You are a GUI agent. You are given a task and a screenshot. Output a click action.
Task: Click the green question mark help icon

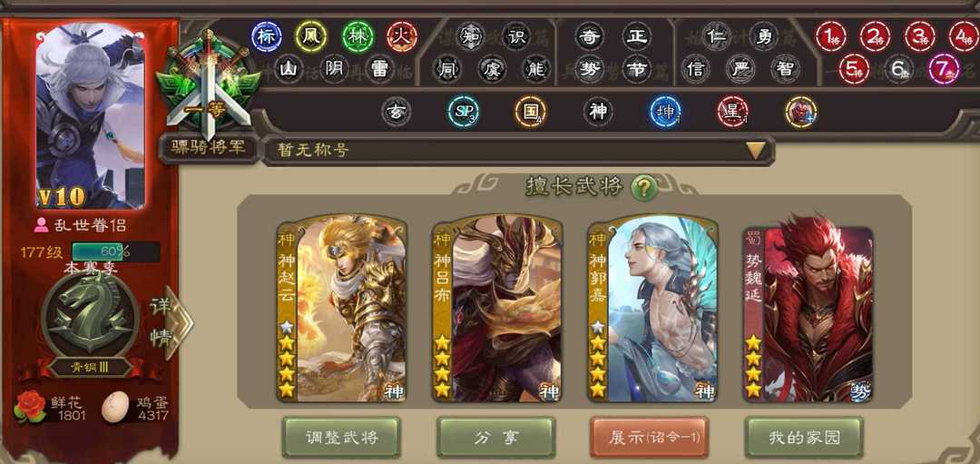point(643,188)
